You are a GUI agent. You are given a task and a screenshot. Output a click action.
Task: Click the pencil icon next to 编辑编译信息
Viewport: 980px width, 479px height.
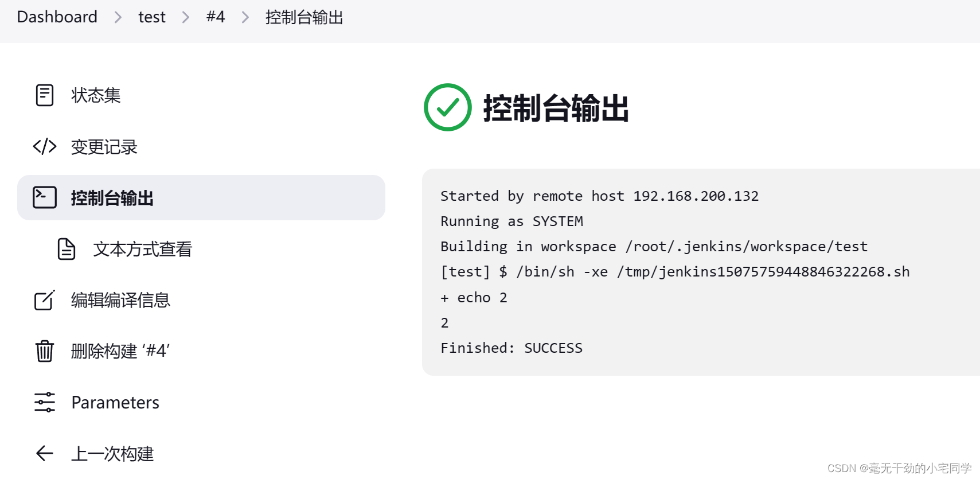coord(44,300)
